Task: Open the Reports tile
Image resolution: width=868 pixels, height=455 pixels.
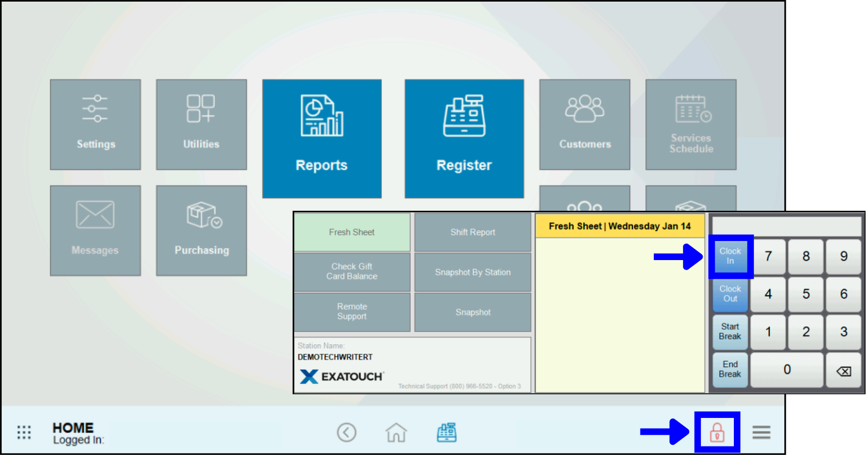Action: coord(321,139)
